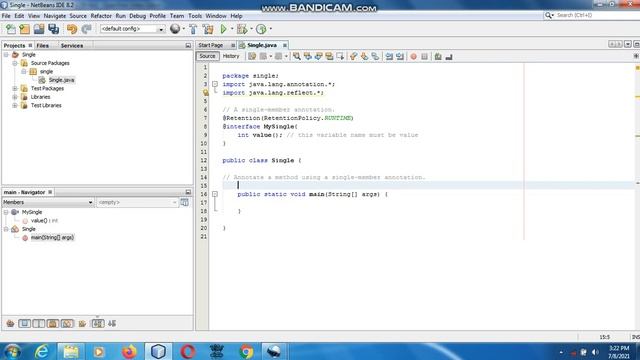Open the Debug menu
Screen dimensions: 640x360
pyautogui.click(x=138, y=16)
